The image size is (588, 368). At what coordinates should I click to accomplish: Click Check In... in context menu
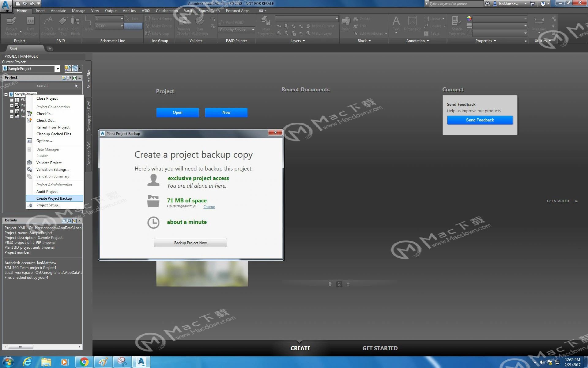tap(55, 114)
